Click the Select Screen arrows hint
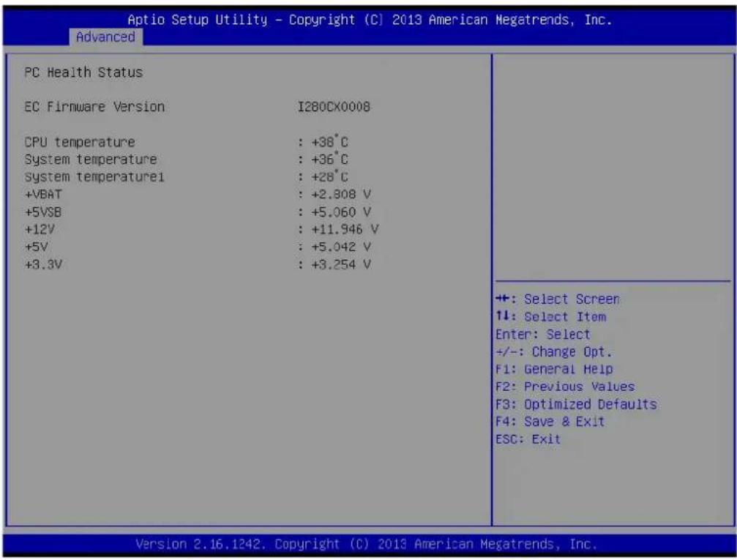 558,299
